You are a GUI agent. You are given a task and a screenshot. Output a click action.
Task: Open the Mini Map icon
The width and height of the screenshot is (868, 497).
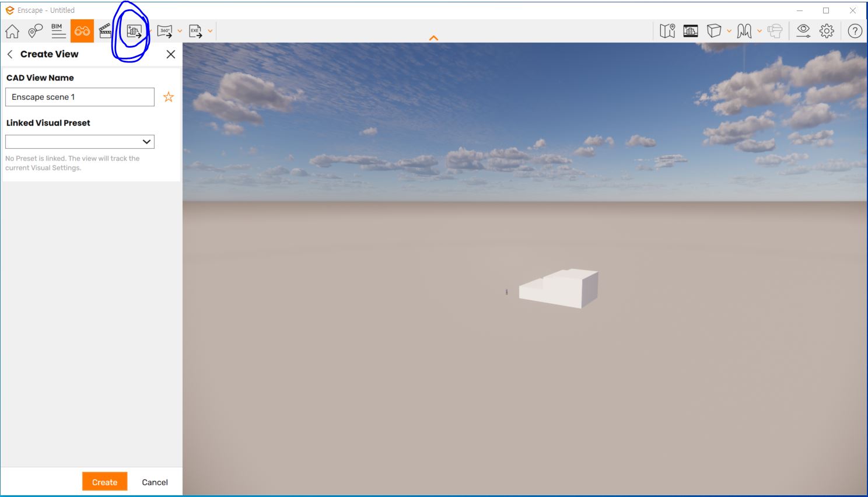667,31
